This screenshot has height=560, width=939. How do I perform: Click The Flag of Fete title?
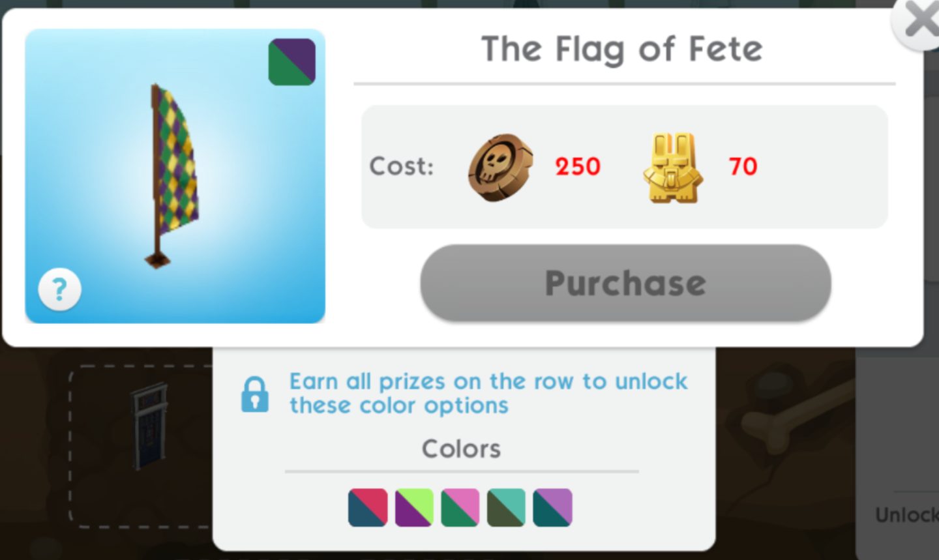click(622, 50)
